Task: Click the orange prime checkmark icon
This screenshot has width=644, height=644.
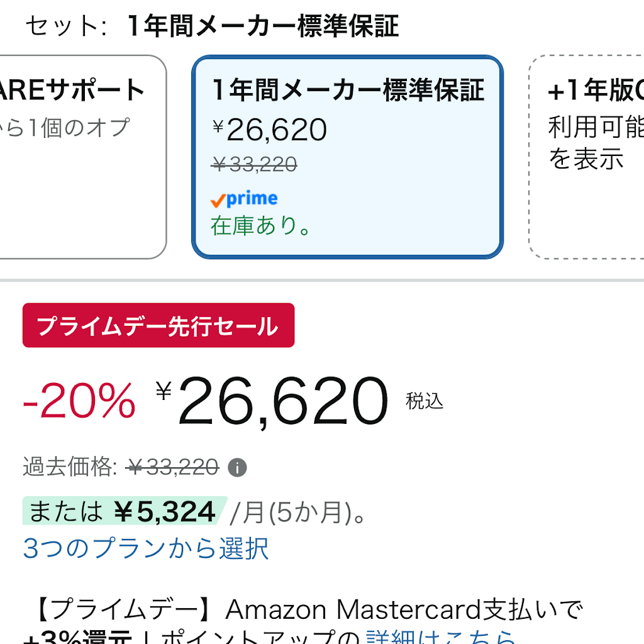Action: coord(218,201)
